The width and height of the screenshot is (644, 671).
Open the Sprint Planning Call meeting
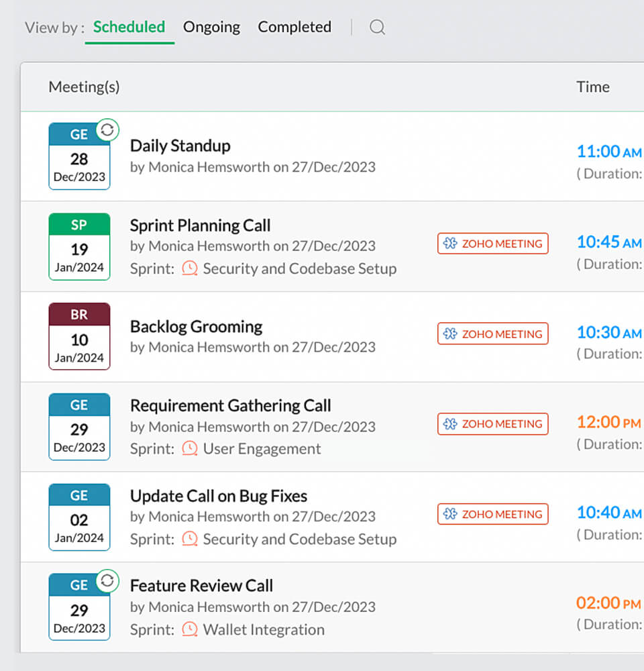click(x=200, y=225)
